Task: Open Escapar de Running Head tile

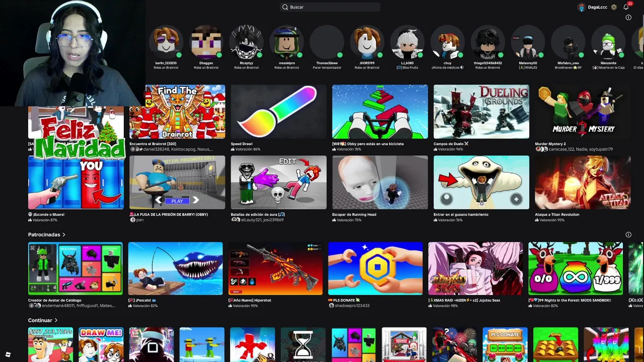Action: [x=380, y=182]
